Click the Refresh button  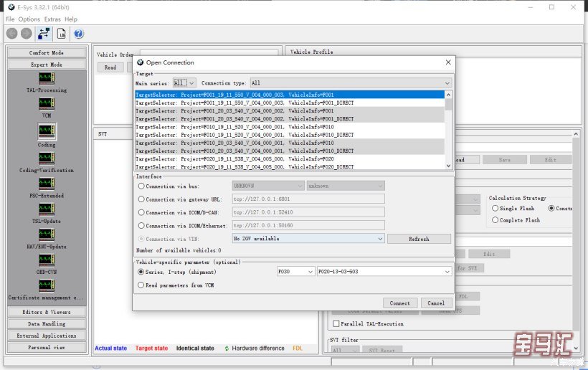(419, 239)
